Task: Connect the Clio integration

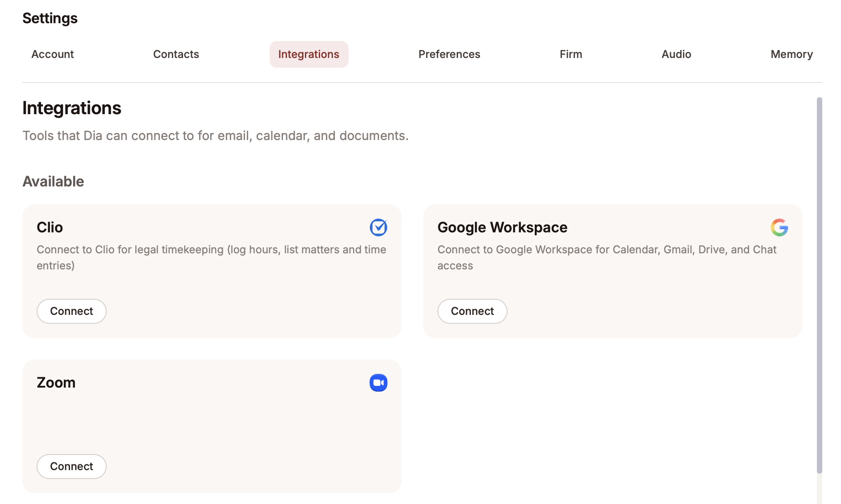Action: (71, 311)
